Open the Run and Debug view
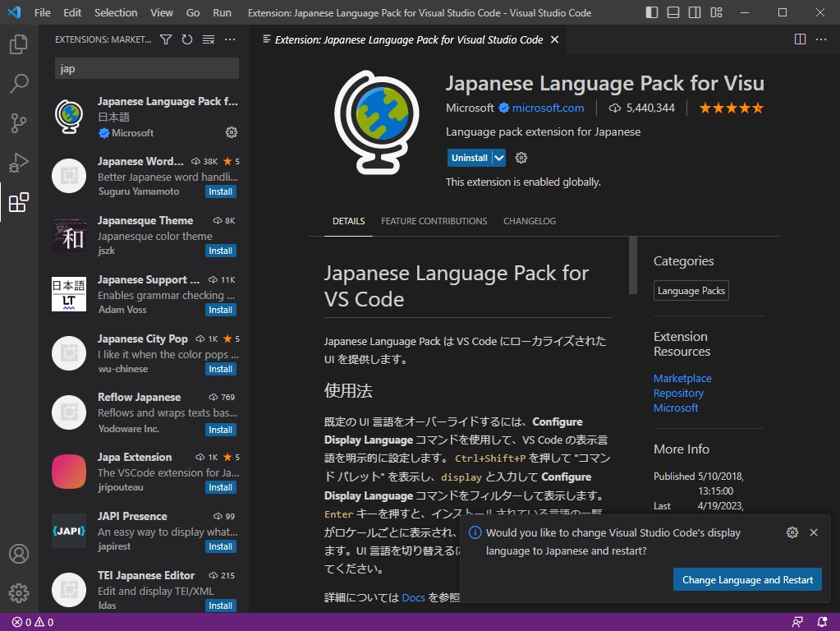This screenshot has width=840, height=631. pyautogui.click(x=20, y=163)
